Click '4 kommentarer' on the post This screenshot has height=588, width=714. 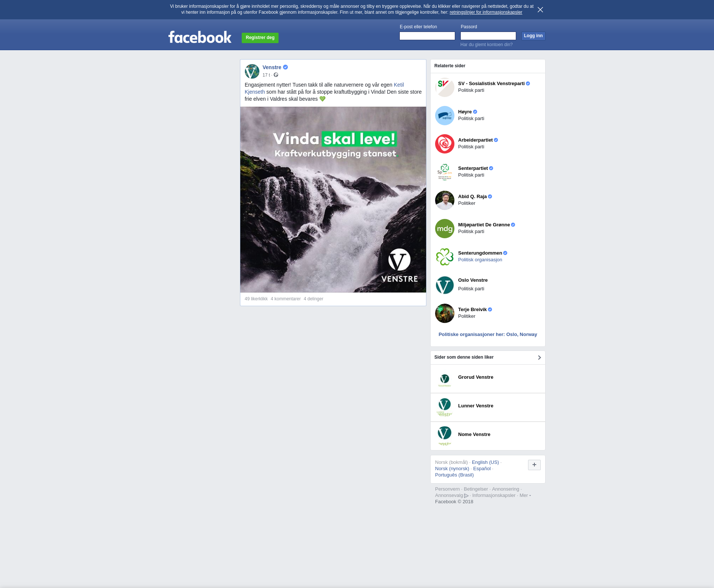point(286,299)
